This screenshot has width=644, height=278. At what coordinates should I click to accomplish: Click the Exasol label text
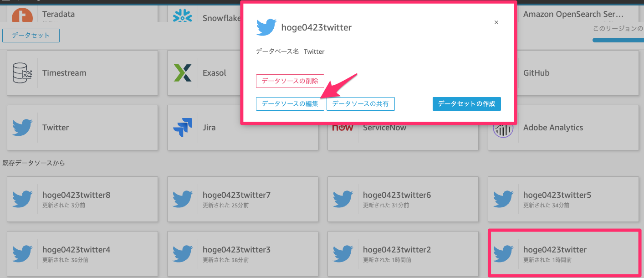point(215,73)
